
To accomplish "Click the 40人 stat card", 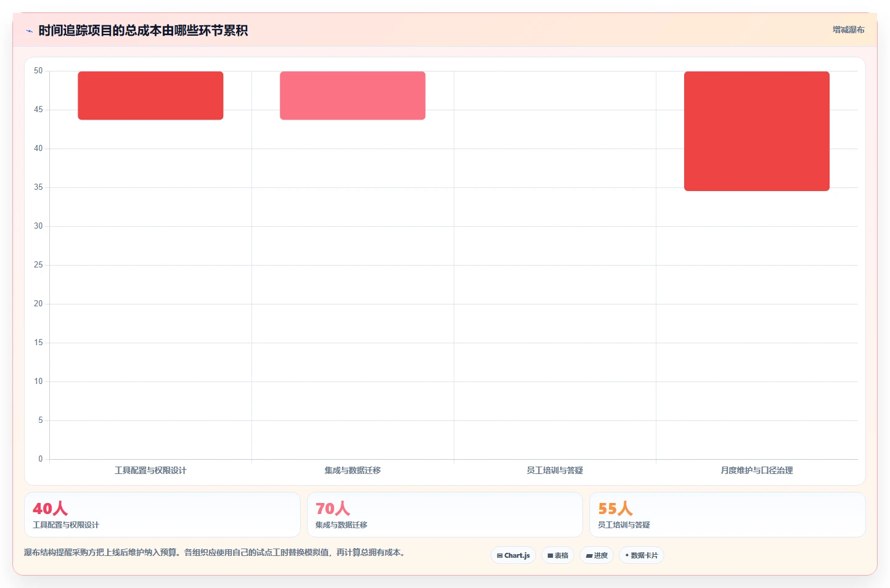I will [x=162, y=515].
